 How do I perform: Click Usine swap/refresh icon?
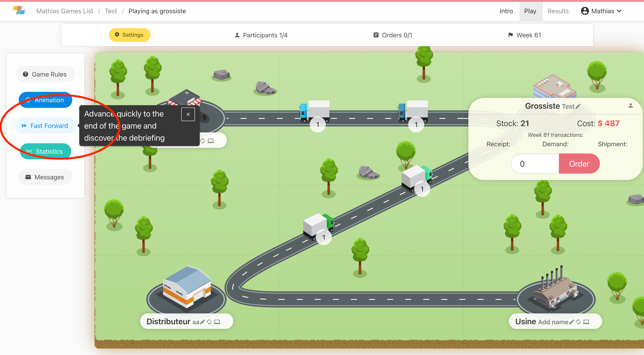click(x=578, y=322)
